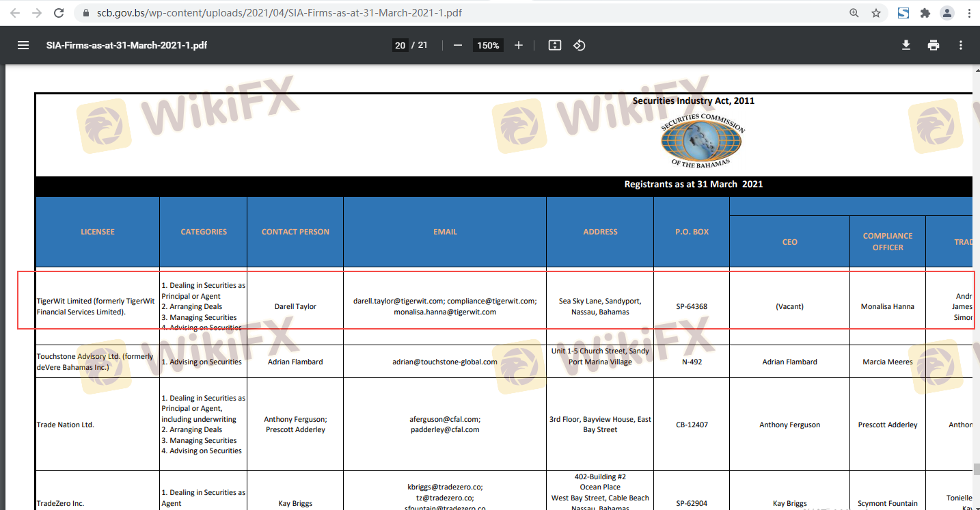The height and width of the screenshot is (510, 980).
Task: Zoom out the PDF with the minus button
Action: pos(458,45)
